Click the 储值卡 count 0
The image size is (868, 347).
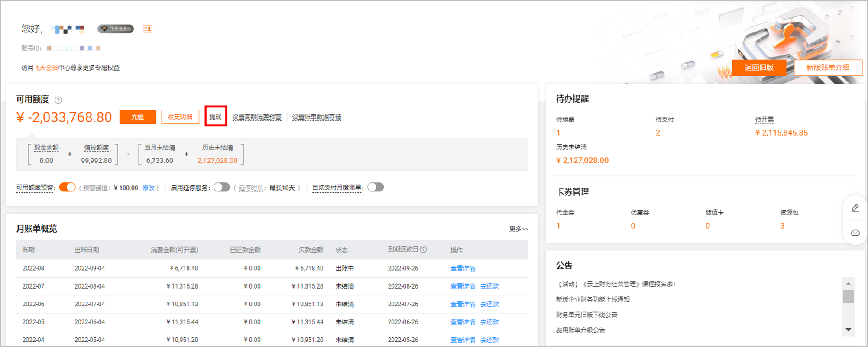707,226
